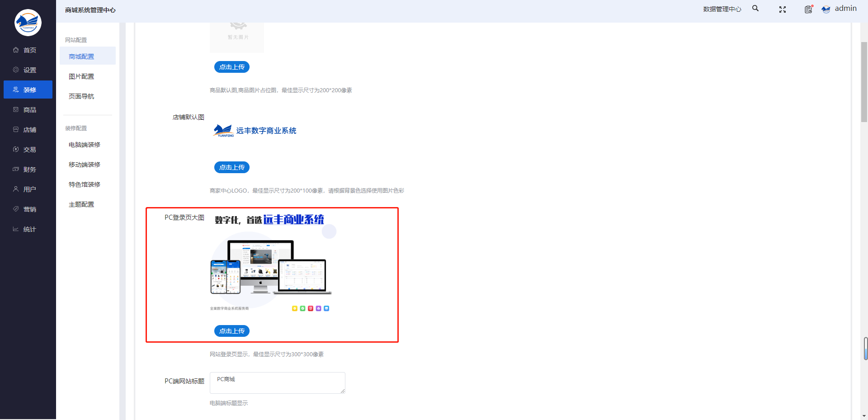Click 点击上传 for 店铺默认图
868x420 pixels.
(232, 167)
